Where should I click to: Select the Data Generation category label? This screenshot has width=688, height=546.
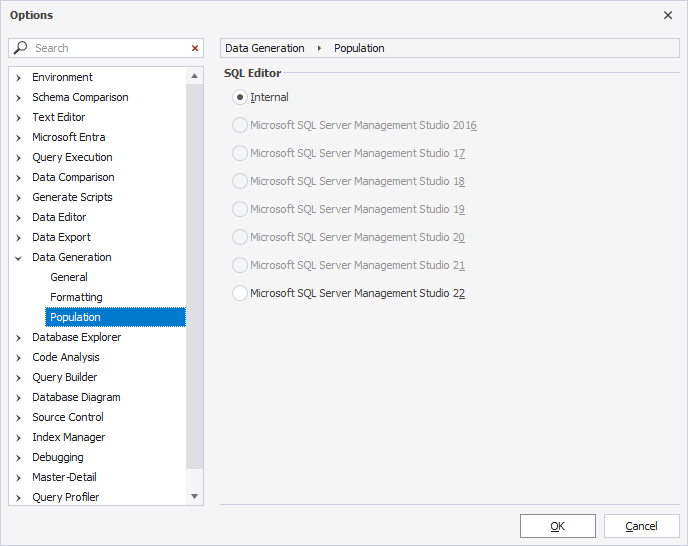click(x=72, y=257)
